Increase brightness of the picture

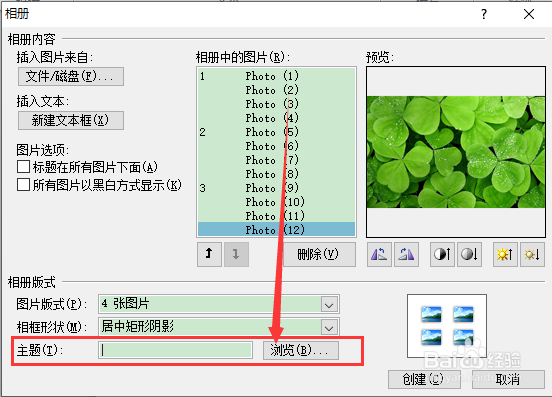[x=505, y=254]
